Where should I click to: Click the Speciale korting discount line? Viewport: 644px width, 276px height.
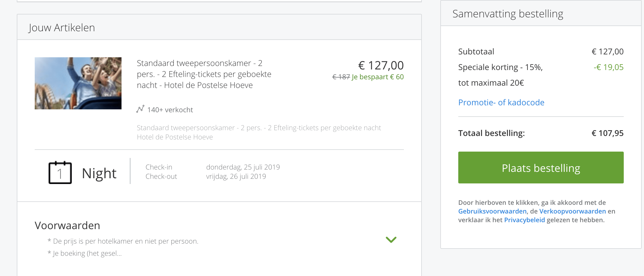pyautogui.click(x=501, y=75)
